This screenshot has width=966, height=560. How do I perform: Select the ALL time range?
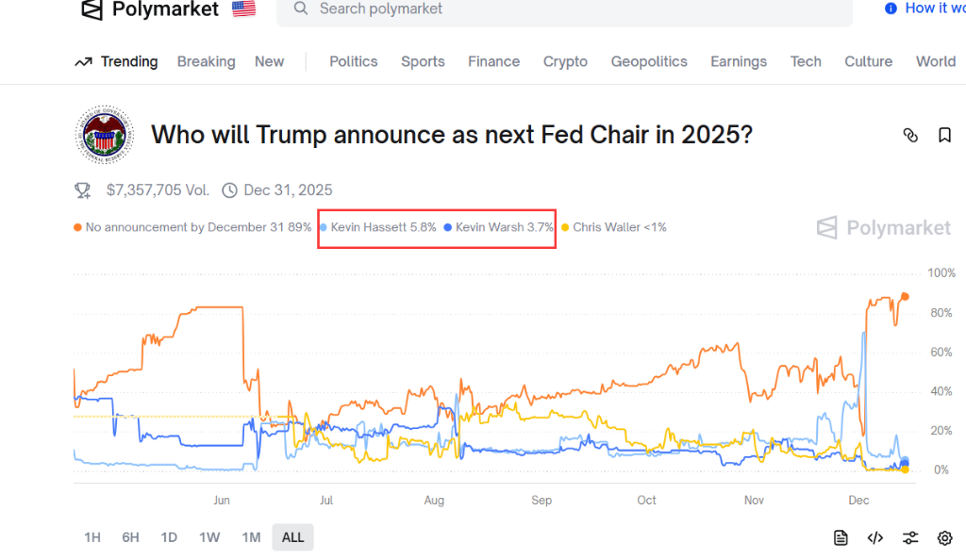click(293, 537)
